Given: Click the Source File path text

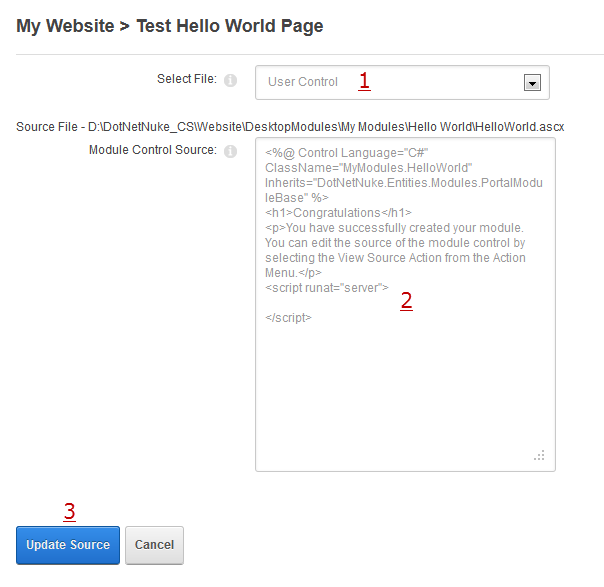Looking at the screenshot, I should coord(290,127).
